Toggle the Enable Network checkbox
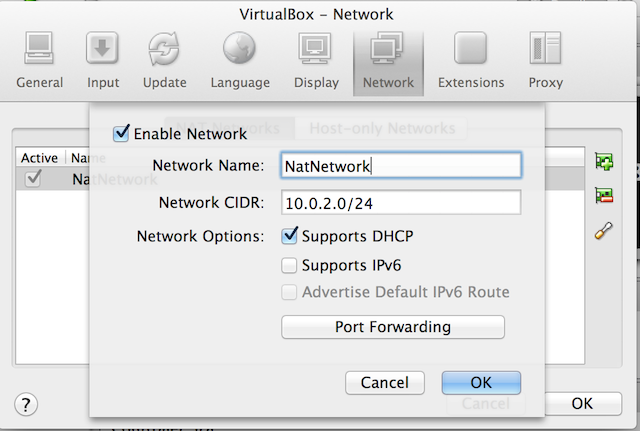Image resolution: width=640 pixels, height=431 pixels. click(121, 133)
